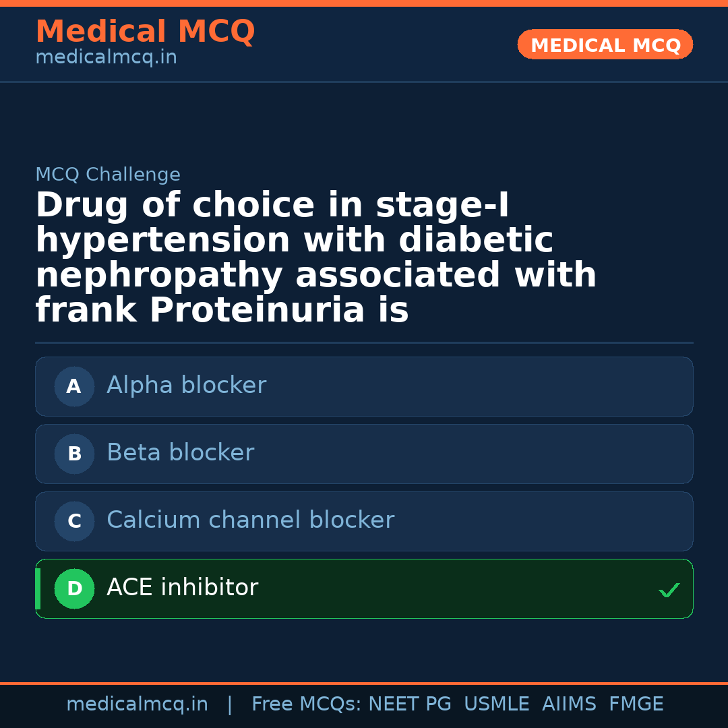Image resolution: width=728 pixels, height=728 pixels.
Task: Click the AIIMS footer text
Action: [569, 704]
